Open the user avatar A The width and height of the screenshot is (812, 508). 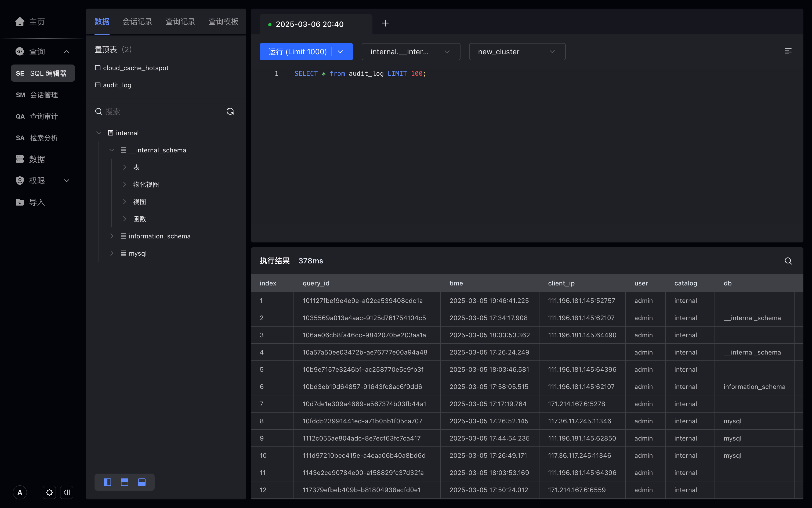coord(20,492)
